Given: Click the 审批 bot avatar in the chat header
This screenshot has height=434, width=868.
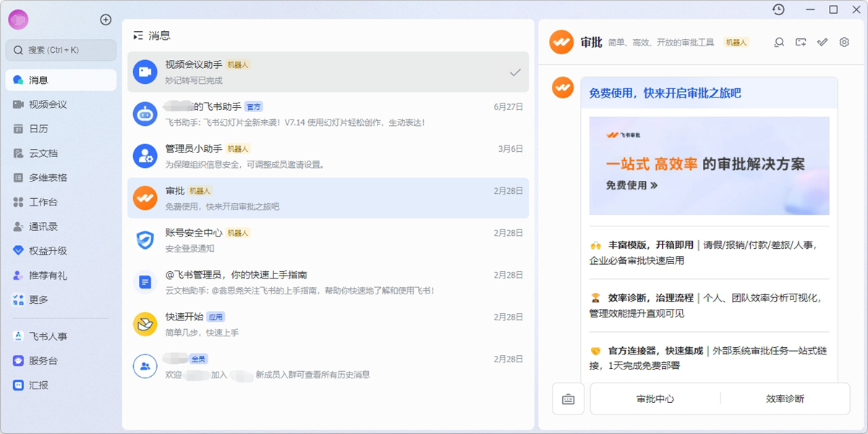Looking at the screenshot, I should [x=562, y=43].
